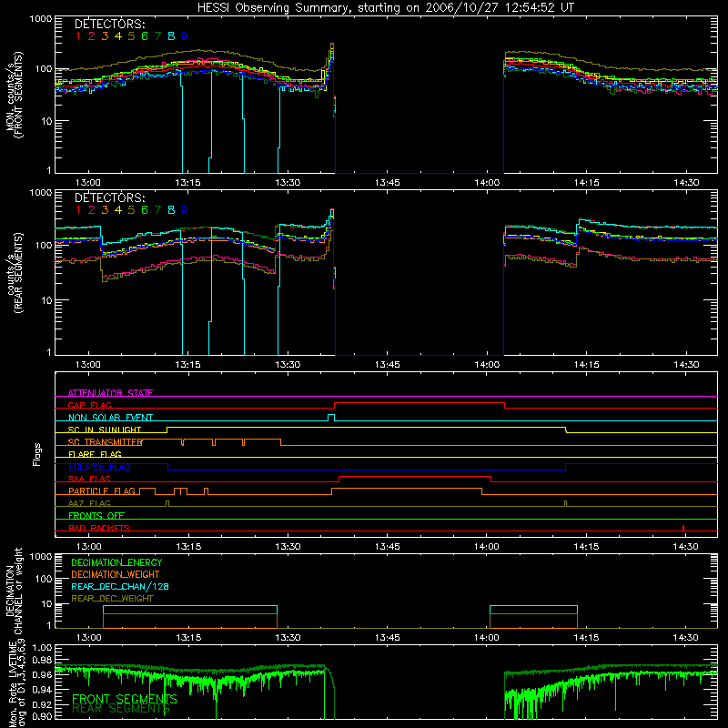The height and width of the screenshot is (728, 728).
Task: Select the 13:45 tick label under the front segments plot
Action: (x=388, y=183)
